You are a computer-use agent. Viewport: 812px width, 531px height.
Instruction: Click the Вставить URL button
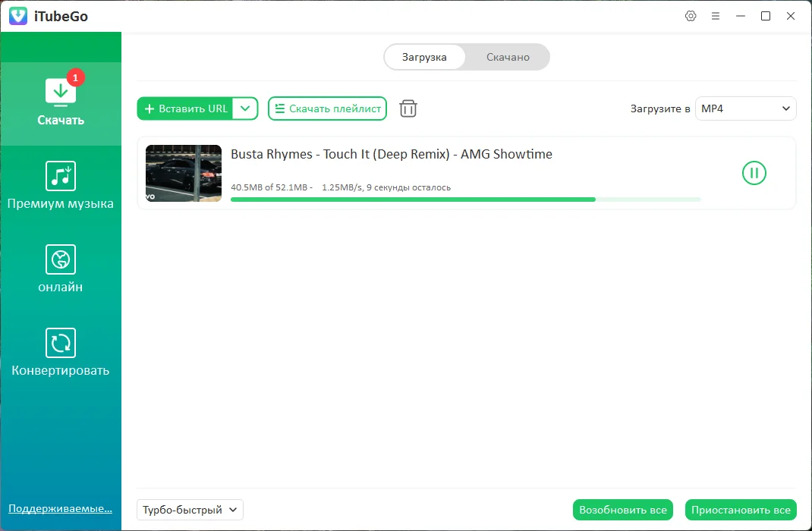coord(185,108)
